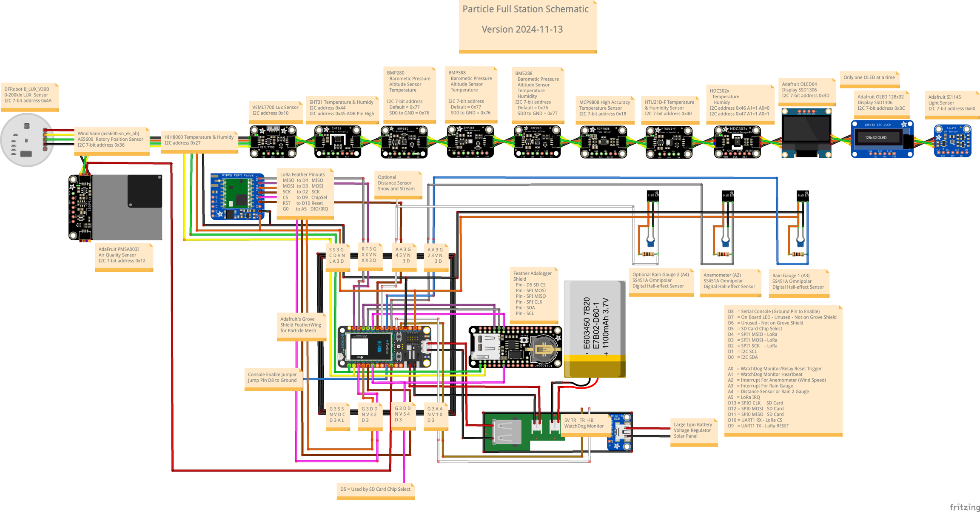
Task: Select the SHT31 temperature sensor board
Action: click(x=337, y=142)
